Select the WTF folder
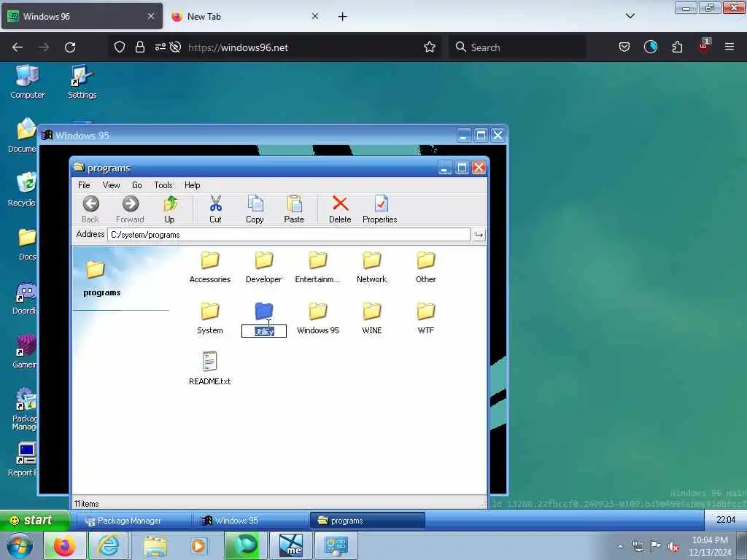747x560 pixels. (425, 318)
